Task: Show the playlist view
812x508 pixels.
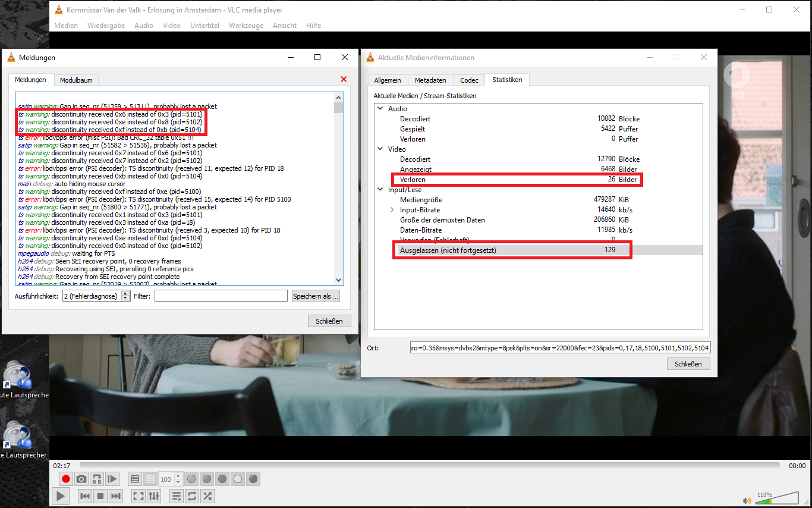Action: point(177,496)
